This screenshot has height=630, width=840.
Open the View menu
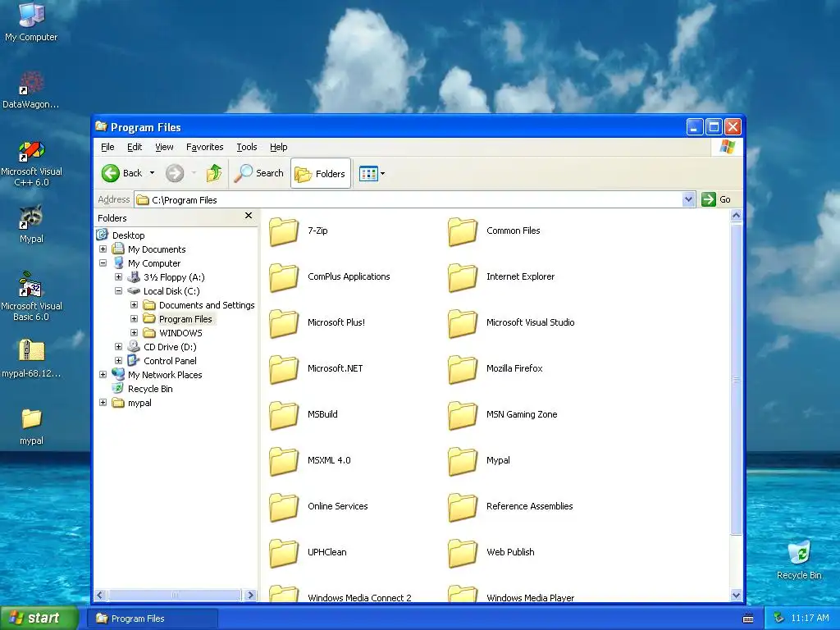164,147
